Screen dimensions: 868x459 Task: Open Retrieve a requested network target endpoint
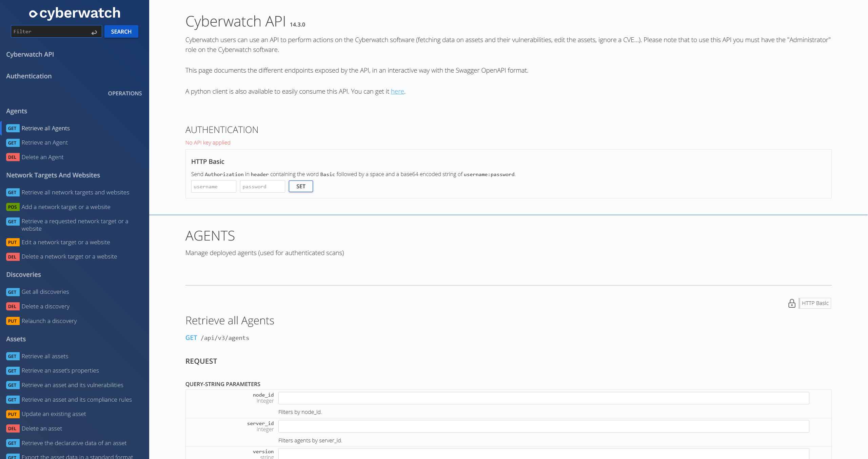[75, 225]
